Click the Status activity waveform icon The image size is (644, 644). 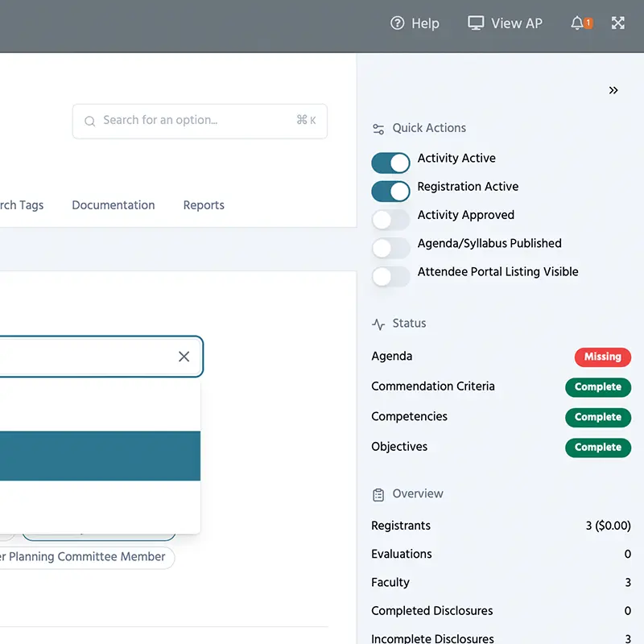pos(377,323)
